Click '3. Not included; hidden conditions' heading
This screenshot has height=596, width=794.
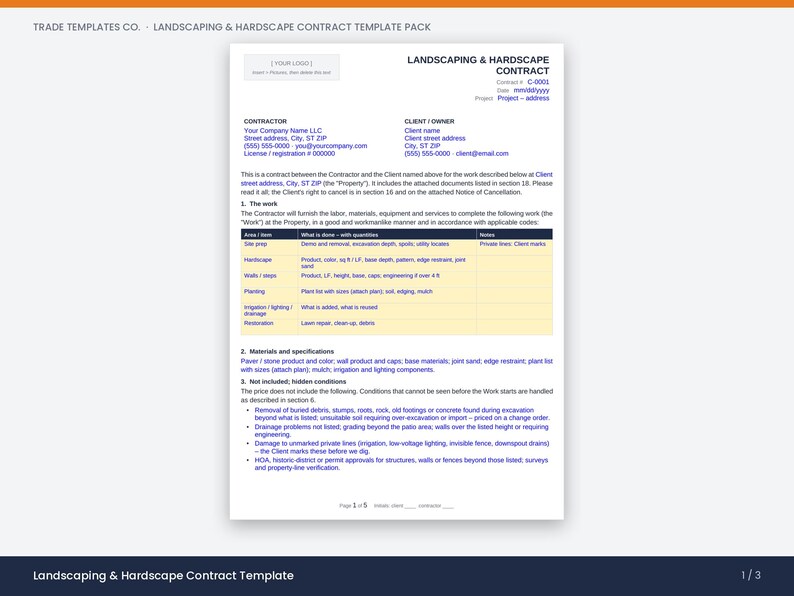click(x=293, y=382)
